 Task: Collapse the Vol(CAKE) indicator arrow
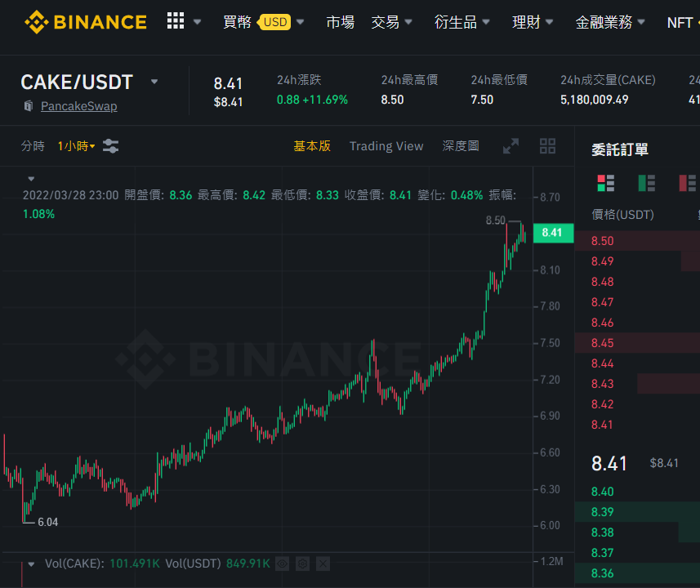31,563
